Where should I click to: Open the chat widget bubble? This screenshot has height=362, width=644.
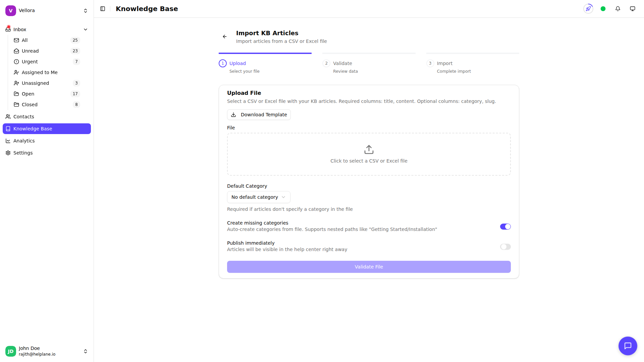pos(628,346)
